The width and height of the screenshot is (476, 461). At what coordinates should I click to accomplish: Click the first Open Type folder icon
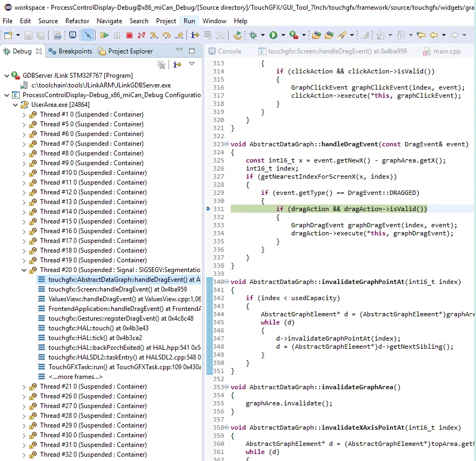coord(316,35)
